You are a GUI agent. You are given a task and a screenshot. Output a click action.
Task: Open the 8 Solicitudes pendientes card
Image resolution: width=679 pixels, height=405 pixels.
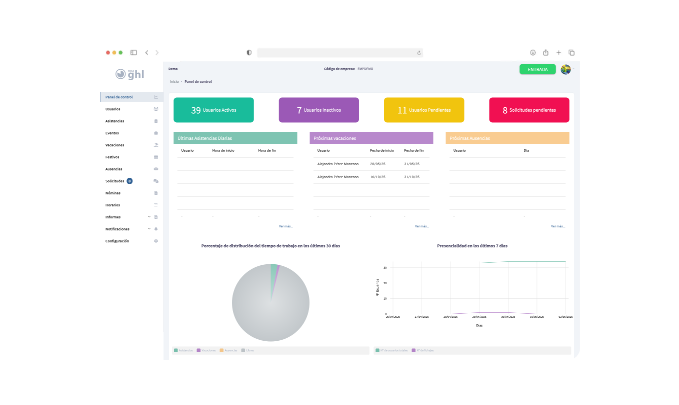528,110
